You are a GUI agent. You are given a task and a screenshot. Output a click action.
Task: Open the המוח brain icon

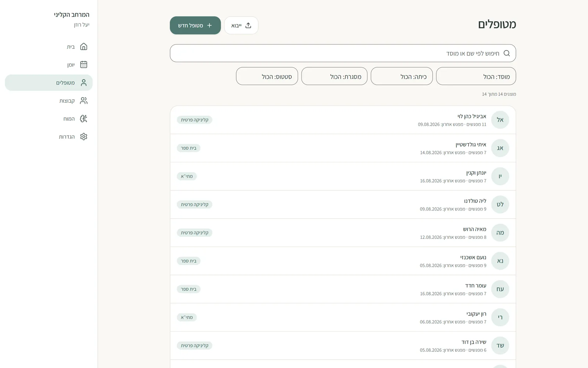(x=84, y=118)
